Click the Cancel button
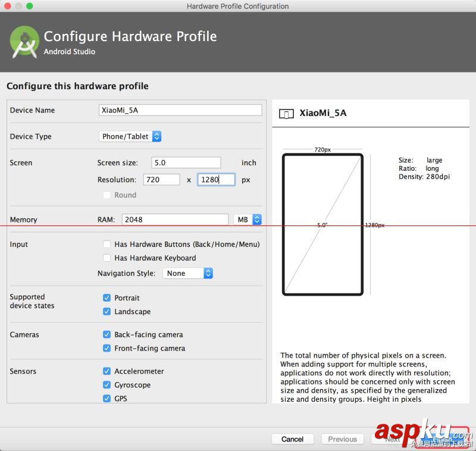The height and width of the screenshot is (451, 476). pyautogui.click(x=292, y=439)
